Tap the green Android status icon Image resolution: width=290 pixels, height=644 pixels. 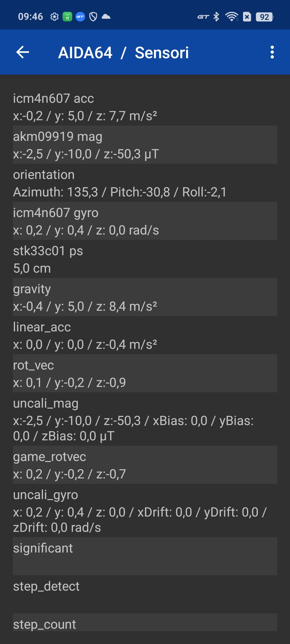(x=67, y=17)
